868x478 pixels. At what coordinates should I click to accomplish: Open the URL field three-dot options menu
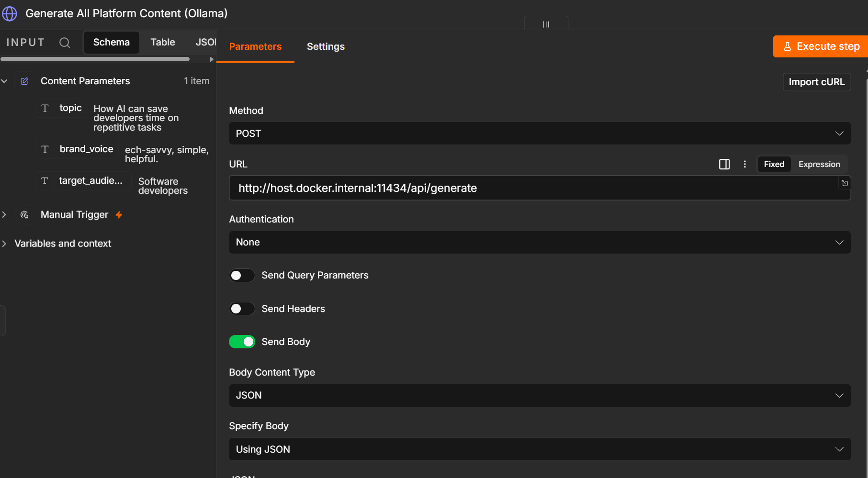745,164
